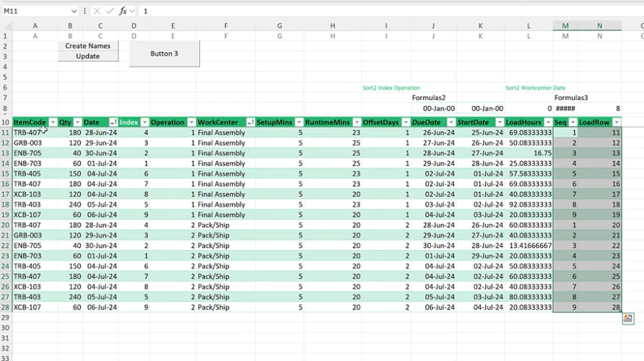Open formula bar options three-dot handle

pyautogui.click(x=85, y=11)
